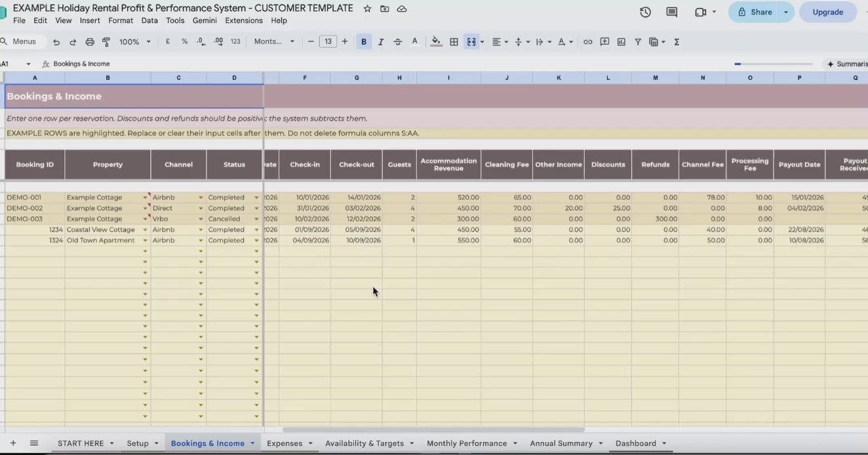Increase decimal places icon
Screen dimensions: 868x455
click(x=218, y=41)
